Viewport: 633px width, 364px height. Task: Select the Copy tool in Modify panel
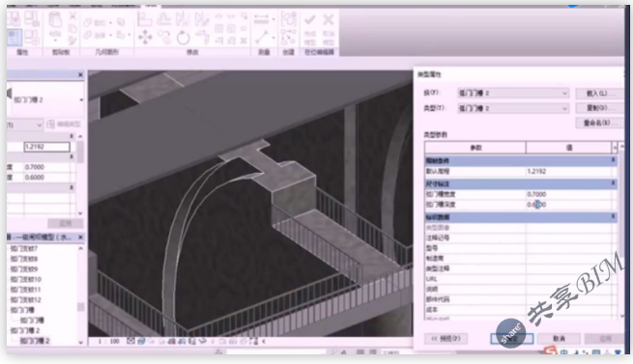(x=164, y=38)
